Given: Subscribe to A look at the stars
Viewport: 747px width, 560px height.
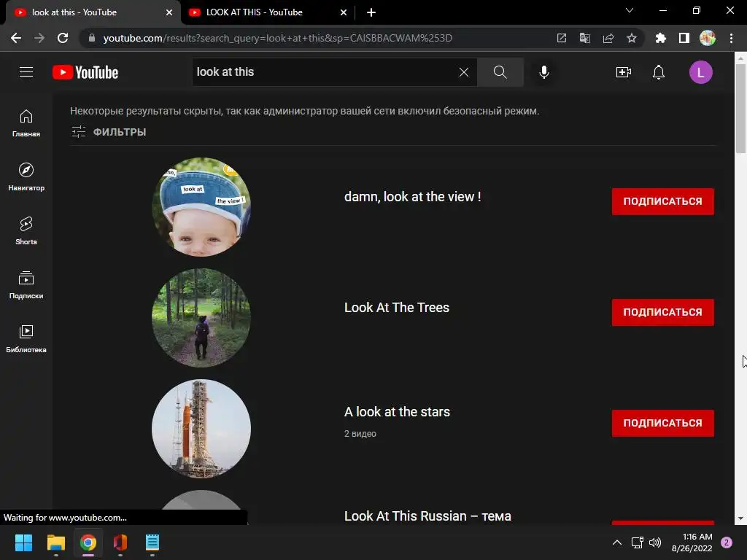Looking at the screenshot, I should click(x=662, y=424).
